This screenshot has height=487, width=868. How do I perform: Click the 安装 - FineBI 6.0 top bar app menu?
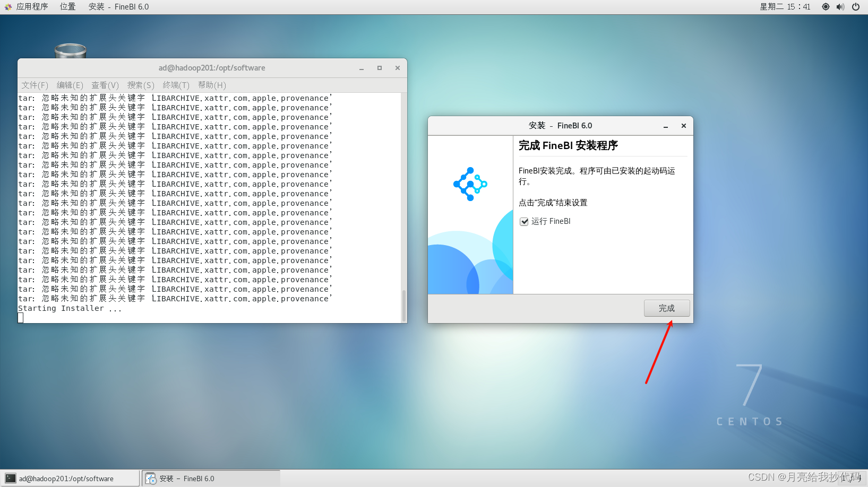click(118, 7)
